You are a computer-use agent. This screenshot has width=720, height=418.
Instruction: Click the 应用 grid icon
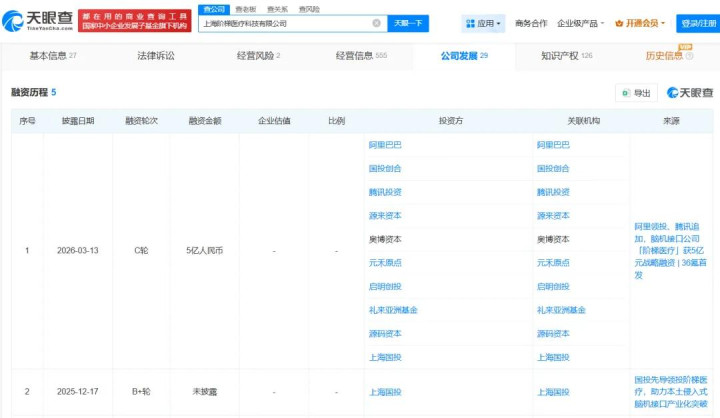point(471,23)
